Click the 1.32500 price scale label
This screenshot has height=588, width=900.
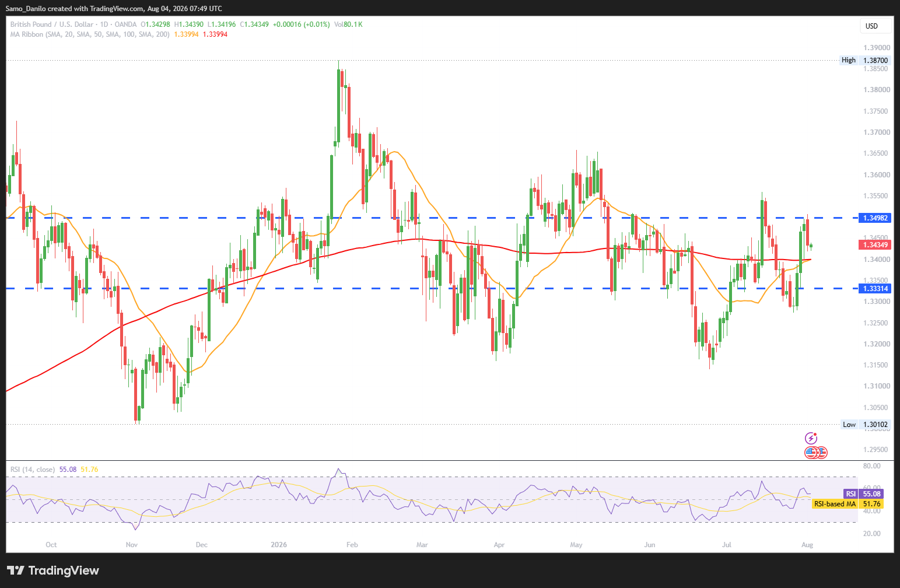click(x=877, y=323)
